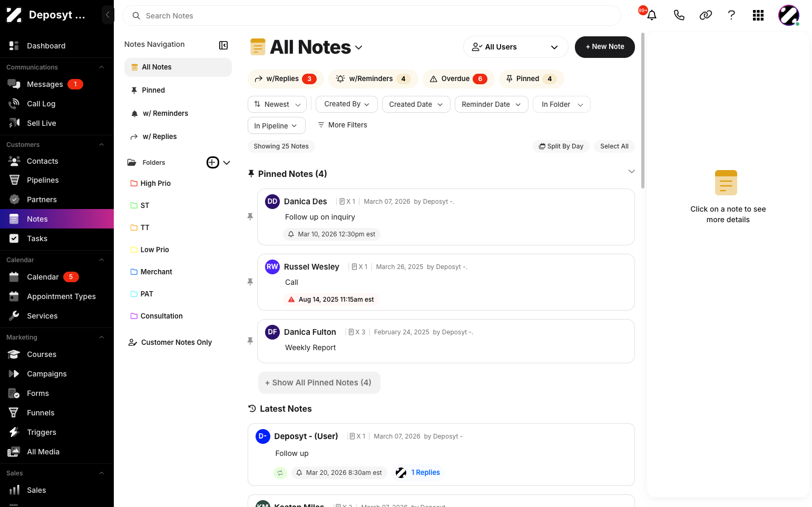The image size is (812, 507).
Task: Click the notes list vertical scrollbar
Action: point(643,111)
